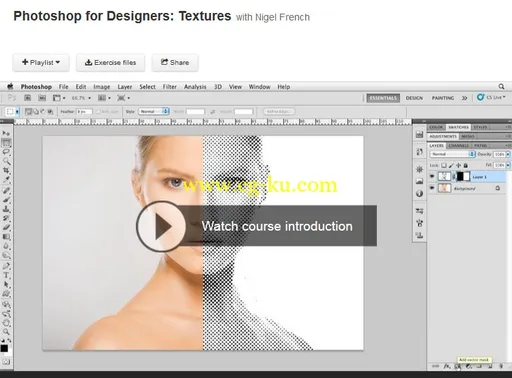512x378 pixels.
Task: Switch to Essentials workspace
Action: click(x=383, y=98)
